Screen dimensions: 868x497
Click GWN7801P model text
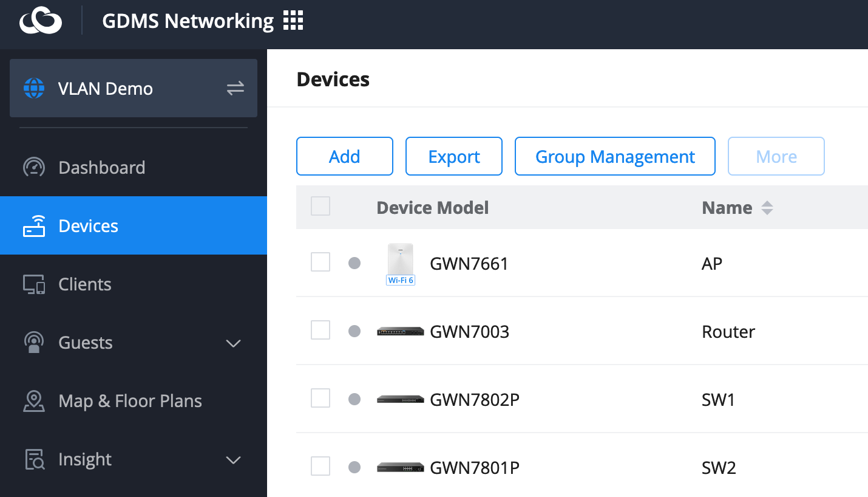[x=475, y=468]
